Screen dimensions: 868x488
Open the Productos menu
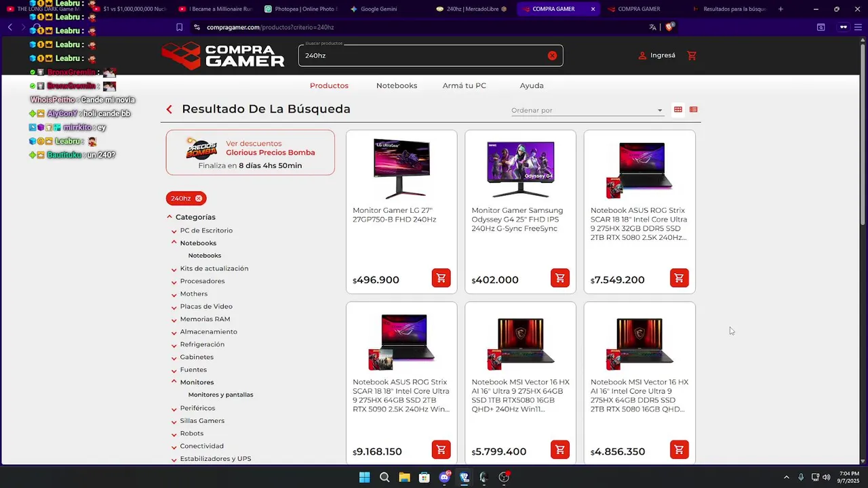coord(329,85)
